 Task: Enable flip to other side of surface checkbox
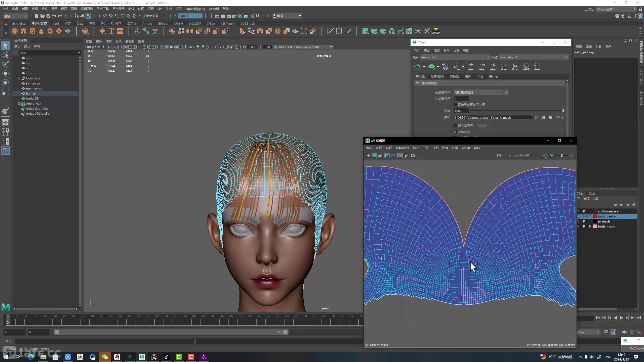(x=455, y=105)
